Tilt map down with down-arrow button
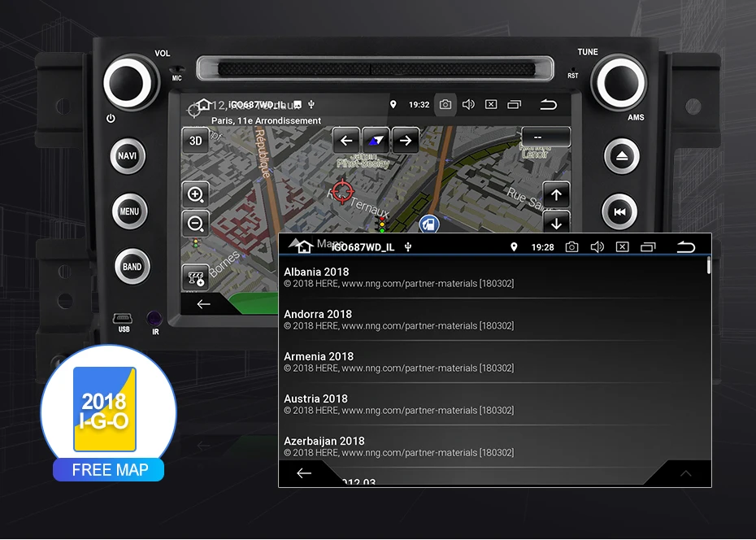Screen dimensions: 756x540 point(556,222)
